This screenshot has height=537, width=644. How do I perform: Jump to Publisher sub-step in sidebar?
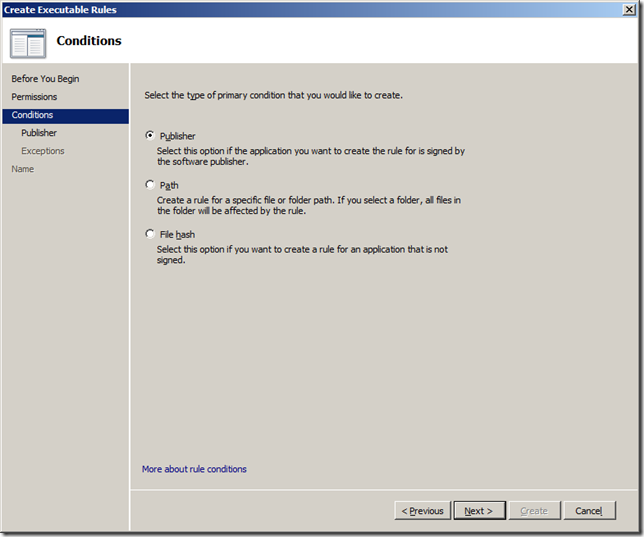click(x=39, y=133)
